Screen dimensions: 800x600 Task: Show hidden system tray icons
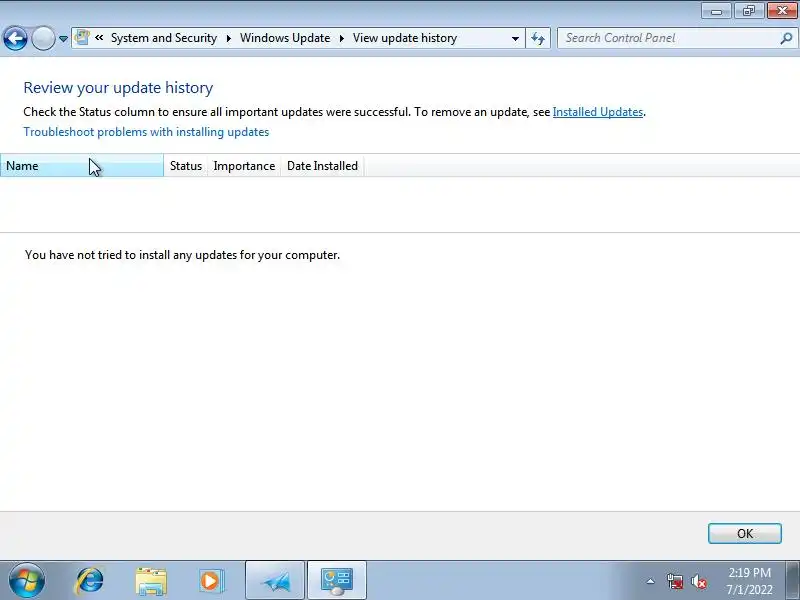[650, 581]
